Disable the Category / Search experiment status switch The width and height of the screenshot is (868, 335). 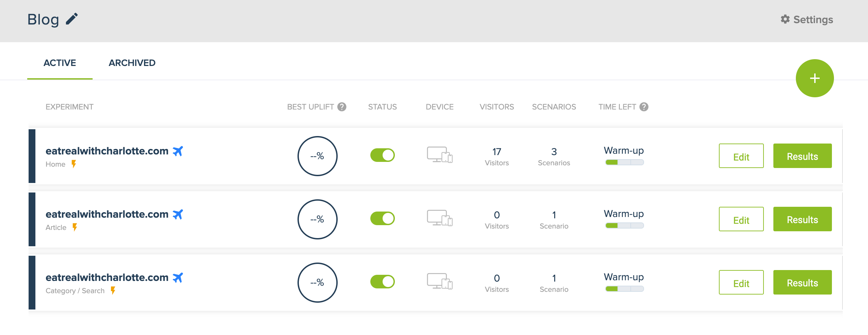coord(383,282)
